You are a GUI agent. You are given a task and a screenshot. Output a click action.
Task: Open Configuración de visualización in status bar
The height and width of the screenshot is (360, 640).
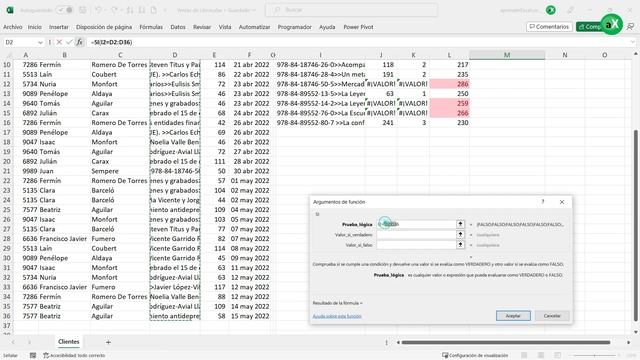[475, 356]
